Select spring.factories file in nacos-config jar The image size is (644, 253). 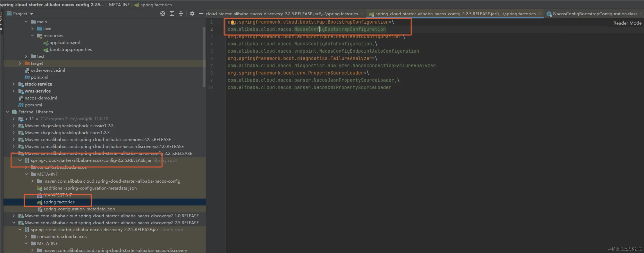click(59, 202)
